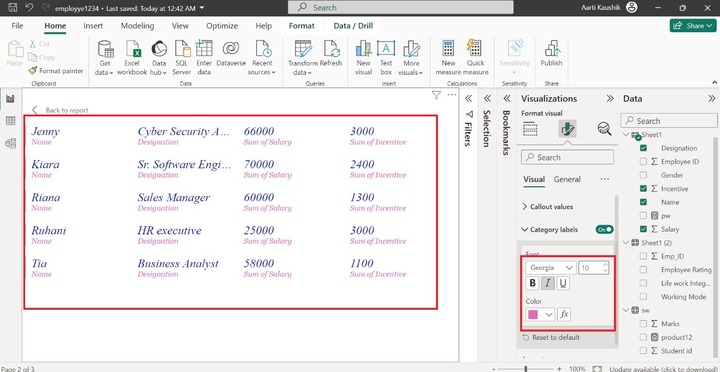Viewport: 720px width, 372px height.
Task: Open More visuals
Action: 411,57
